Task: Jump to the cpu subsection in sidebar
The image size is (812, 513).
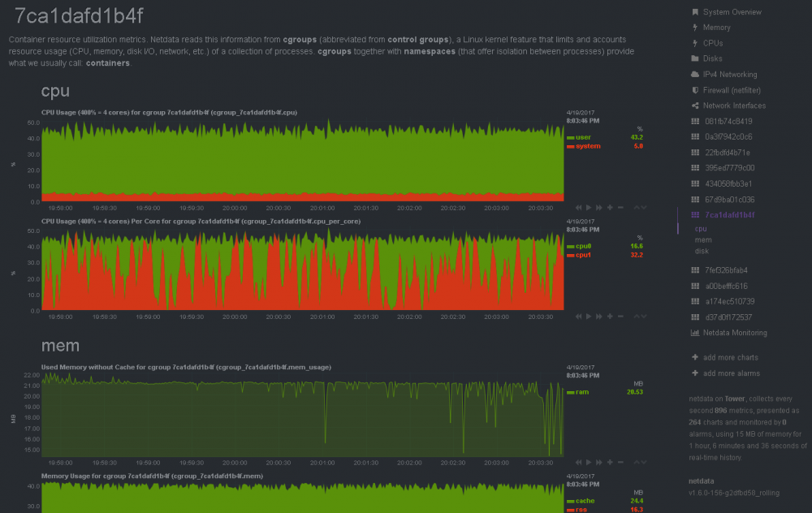Action: [x=701, y=228]
